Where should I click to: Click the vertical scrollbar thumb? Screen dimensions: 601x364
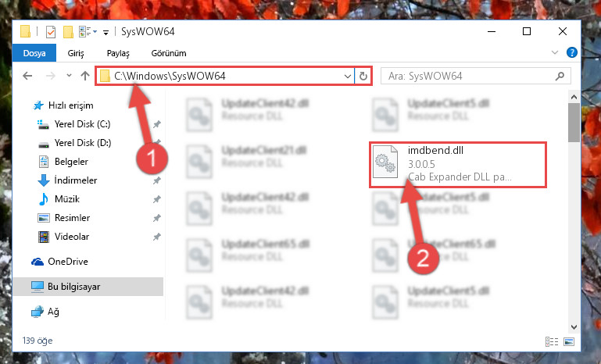point(574,123)
